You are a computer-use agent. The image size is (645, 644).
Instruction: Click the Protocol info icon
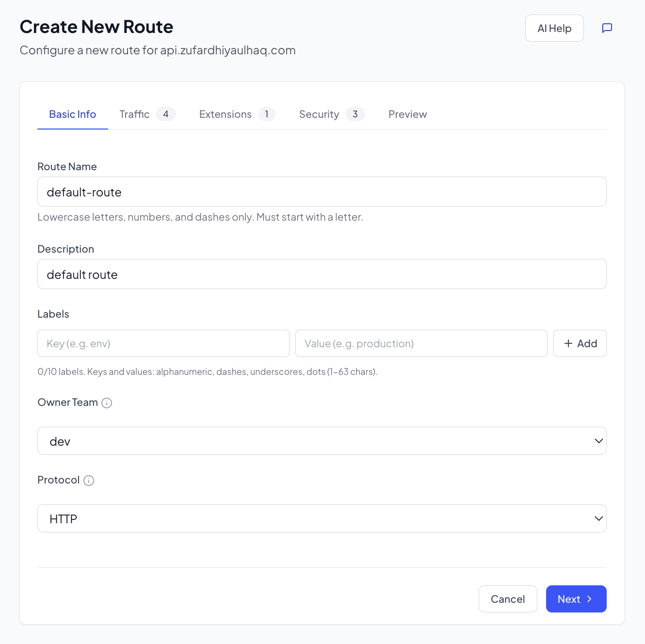[x=89, y=481]
